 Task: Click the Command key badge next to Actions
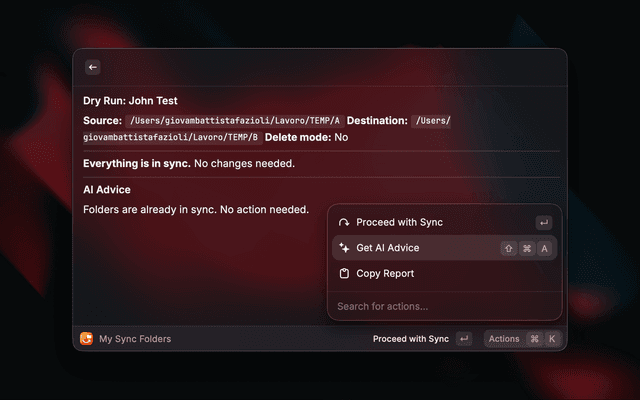[535, 339]
